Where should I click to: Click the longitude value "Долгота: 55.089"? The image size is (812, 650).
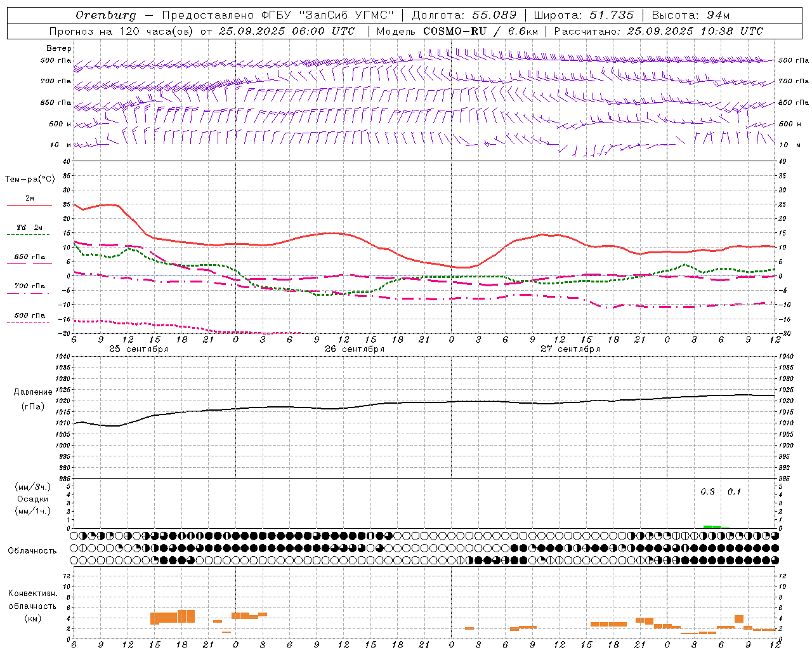464,15
